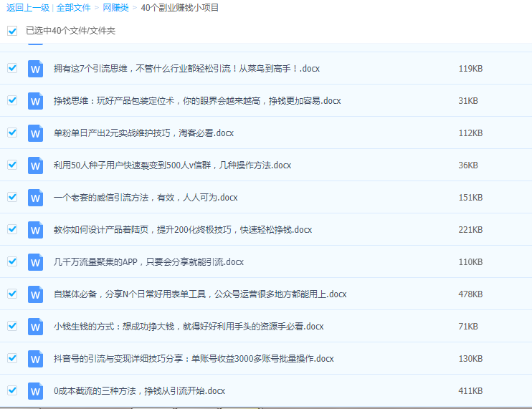
Task: Uncheck the 小钱生钱的方式 file checkbox
Action: tap(12, 326)
